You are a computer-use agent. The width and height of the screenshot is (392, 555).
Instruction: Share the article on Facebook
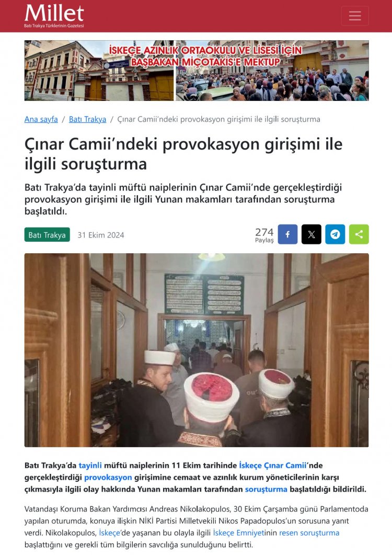(x=287, y=234)
